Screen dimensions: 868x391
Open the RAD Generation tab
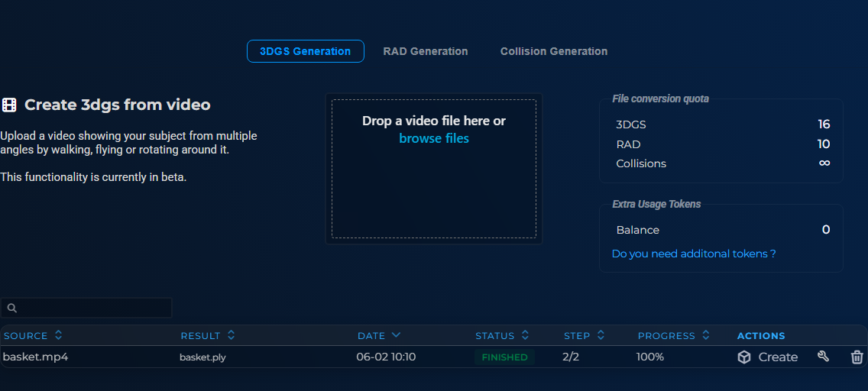click(x=425, y=51)
